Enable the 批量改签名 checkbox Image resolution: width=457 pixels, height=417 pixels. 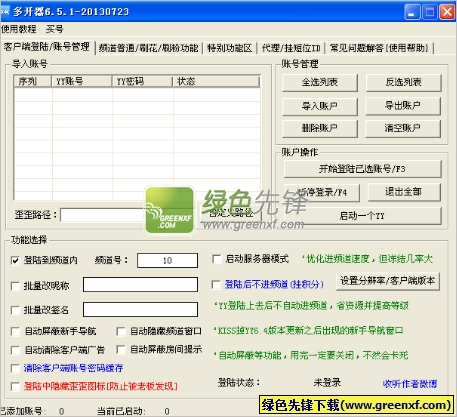tap(15, 310)
